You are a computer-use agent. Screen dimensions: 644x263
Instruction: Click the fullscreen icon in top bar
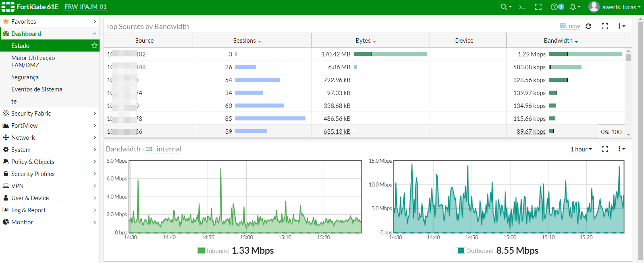[538, 7]
